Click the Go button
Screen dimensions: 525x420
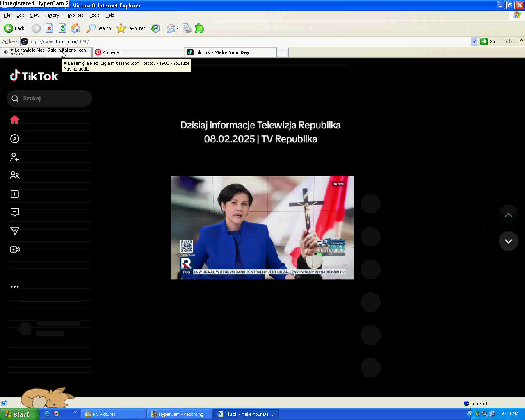point(488,41)
